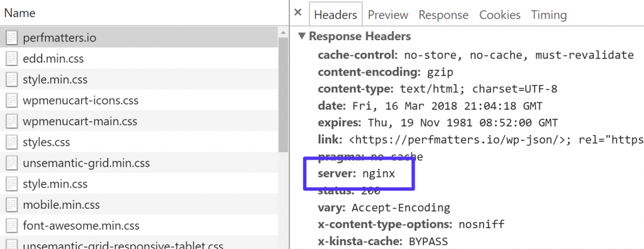Viewport: 644px width, 249px height.
Task: Click the file icon beside perfmatters.io
Action: 12,38
